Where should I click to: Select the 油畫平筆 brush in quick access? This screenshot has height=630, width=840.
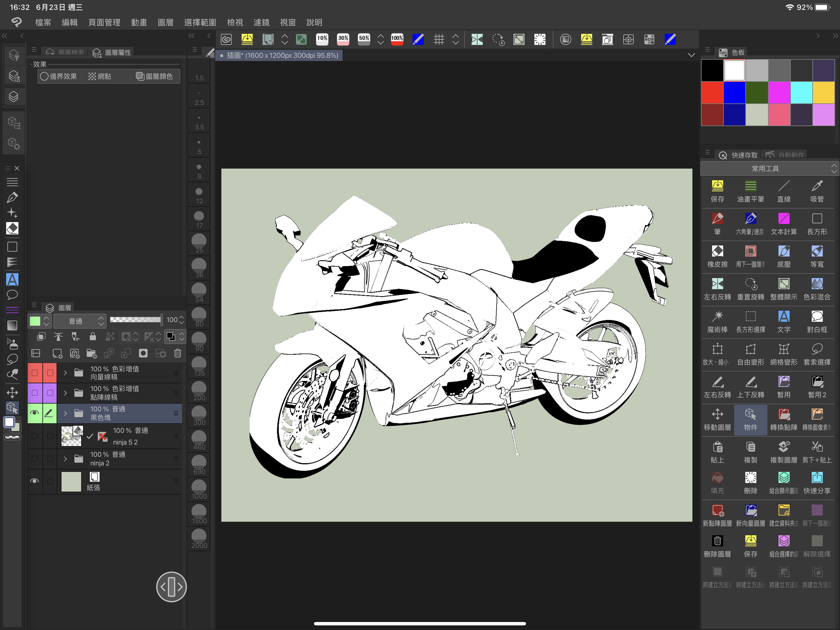(751, 191)
